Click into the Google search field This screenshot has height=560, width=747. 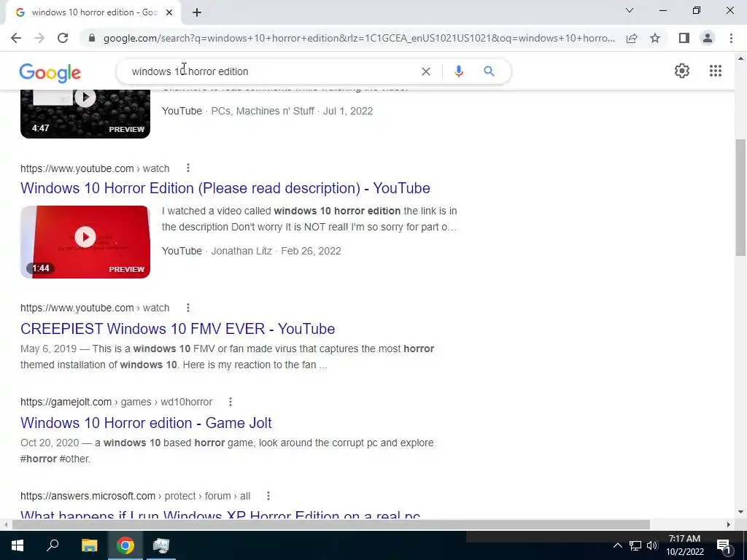(x=271, y=71)
